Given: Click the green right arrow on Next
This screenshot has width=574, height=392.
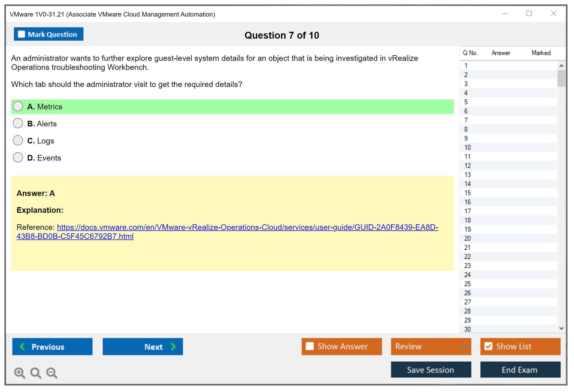Looking at the screenshot, I should click(x=173, y=346).
